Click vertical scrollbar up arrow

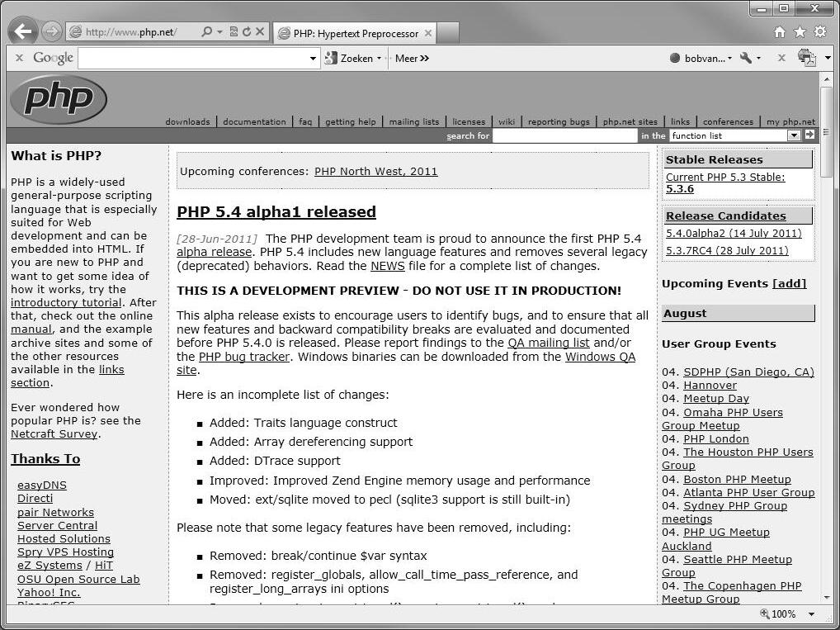pos(827,78)
